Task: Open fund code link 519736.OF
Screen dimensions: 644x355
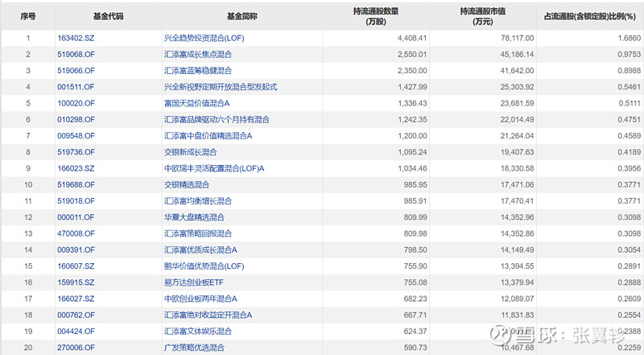Action: pos(76,152)
